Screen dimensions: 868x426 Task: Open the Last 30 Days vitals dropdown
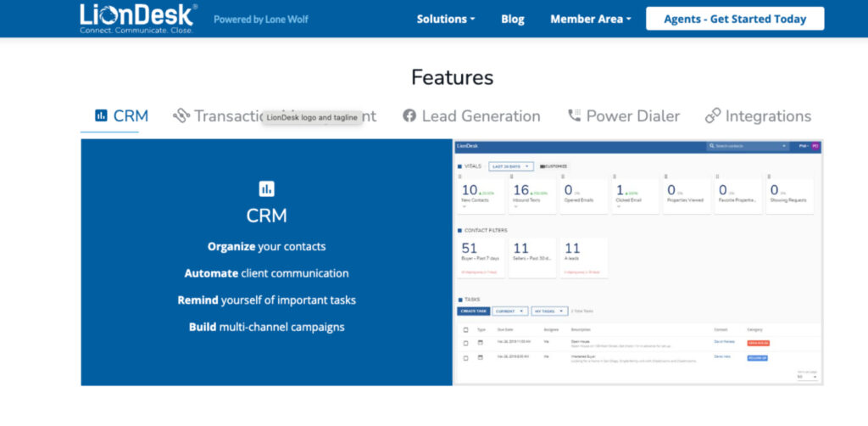coord(511,166)
